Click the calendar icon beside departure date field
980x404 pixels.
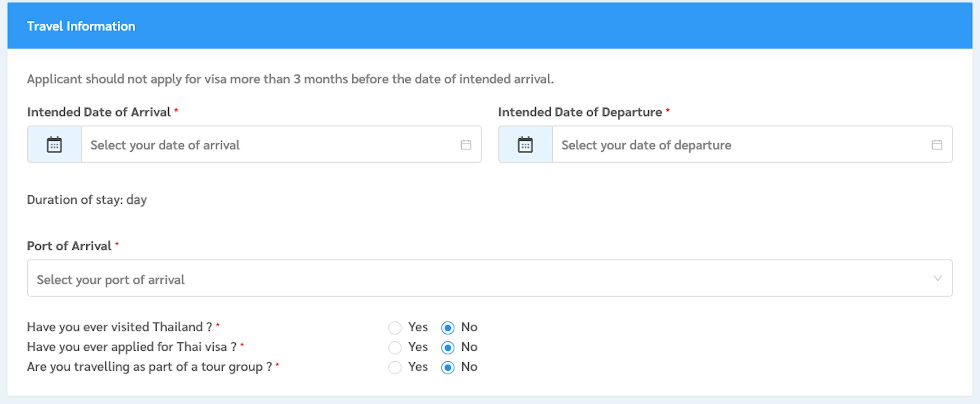(x=525, y=144)
